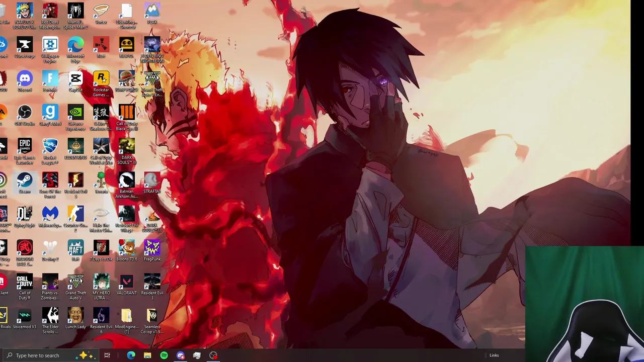Image resolution: width=644 pixels, height=362 pixels.
Task: Select the Terraria desktop icon
Action: pos(101,183)
